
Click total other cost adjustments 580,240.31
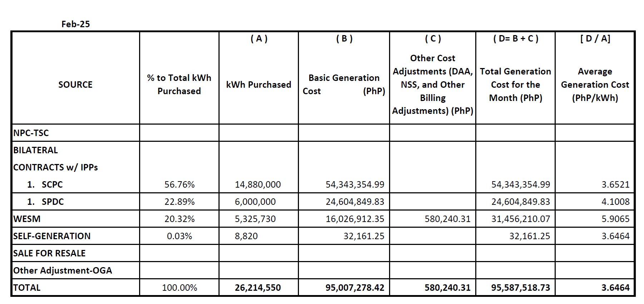click(x=448, y=288)
